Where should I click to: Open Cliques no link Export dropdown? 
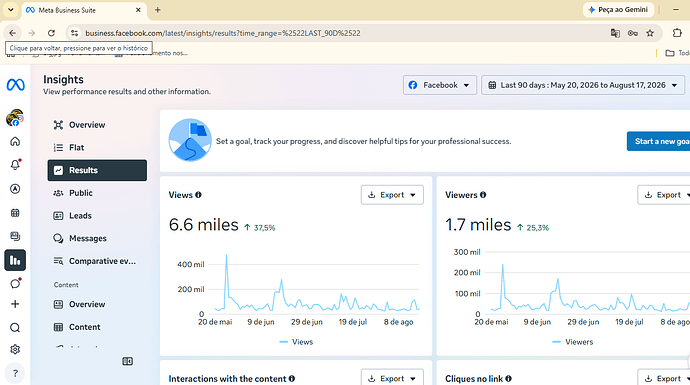[664, 377]
